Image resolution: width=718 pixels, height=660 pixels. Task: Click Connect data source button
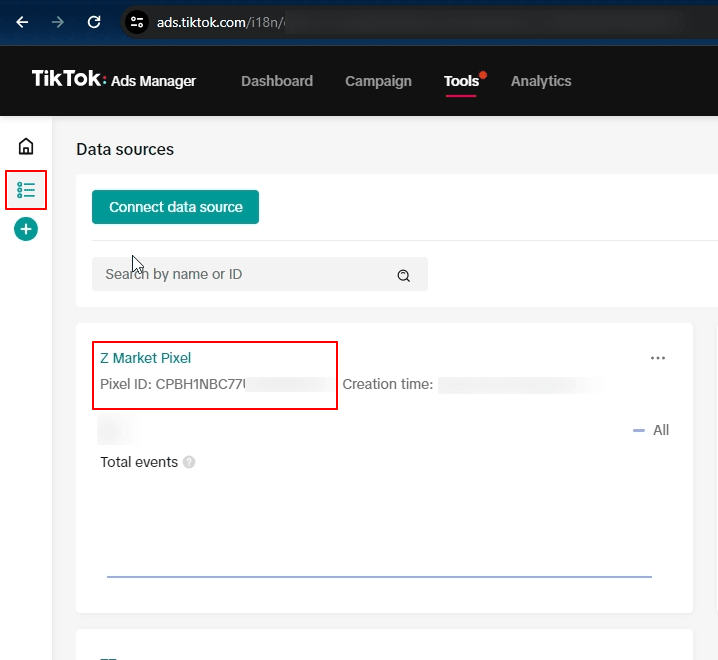[175, 207]
